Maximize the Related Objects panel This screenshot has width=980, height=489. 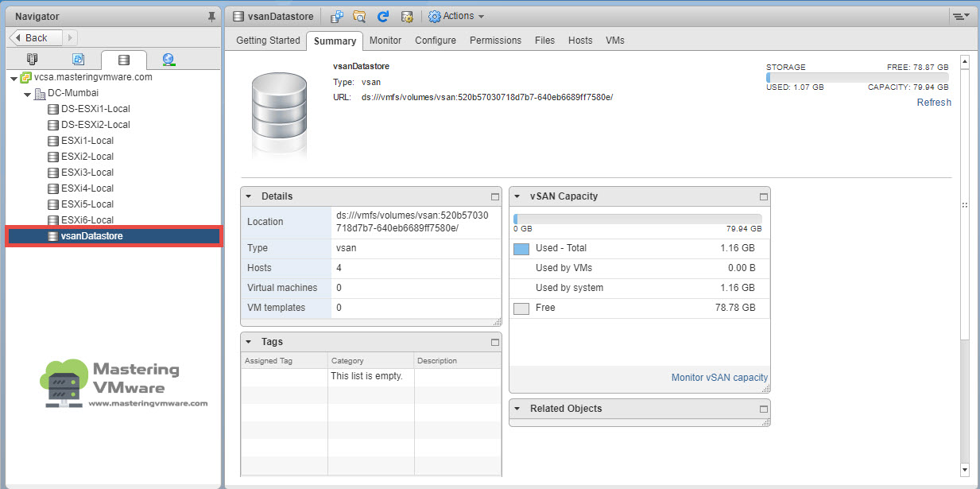tap(764, 409)
